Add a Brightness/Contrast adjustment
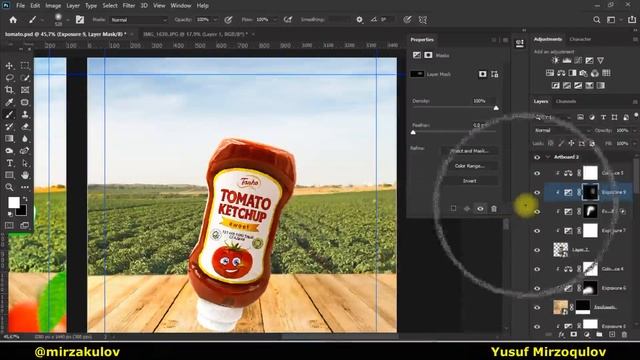 click(555, 60)
